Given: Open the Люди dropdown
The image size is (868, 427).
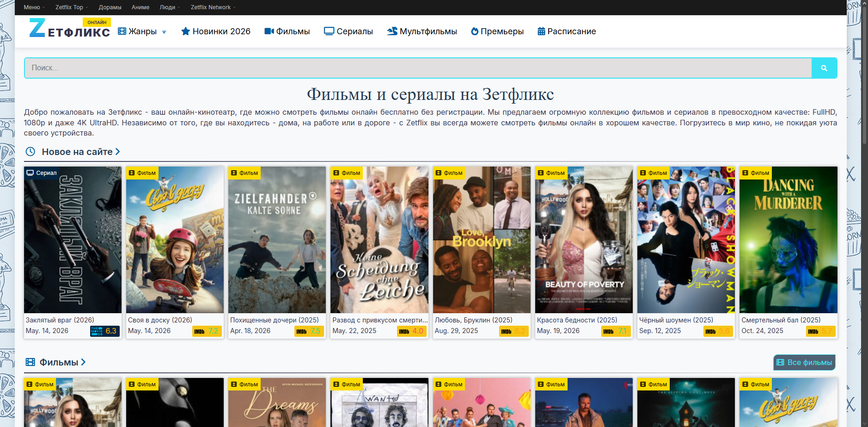Looking at the screenshot, I should tap(170, 7).
